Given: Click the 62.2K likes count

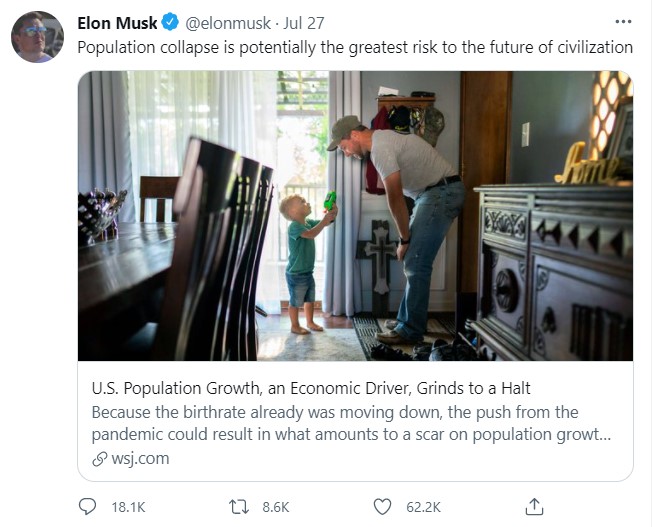Looking at the screenshot, I should tap(423, 508).
